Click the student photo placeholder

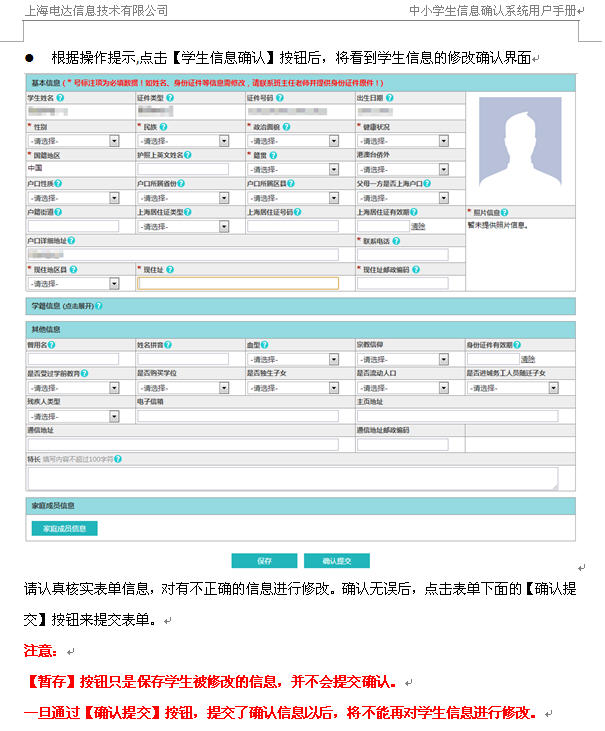click(520, 147)
